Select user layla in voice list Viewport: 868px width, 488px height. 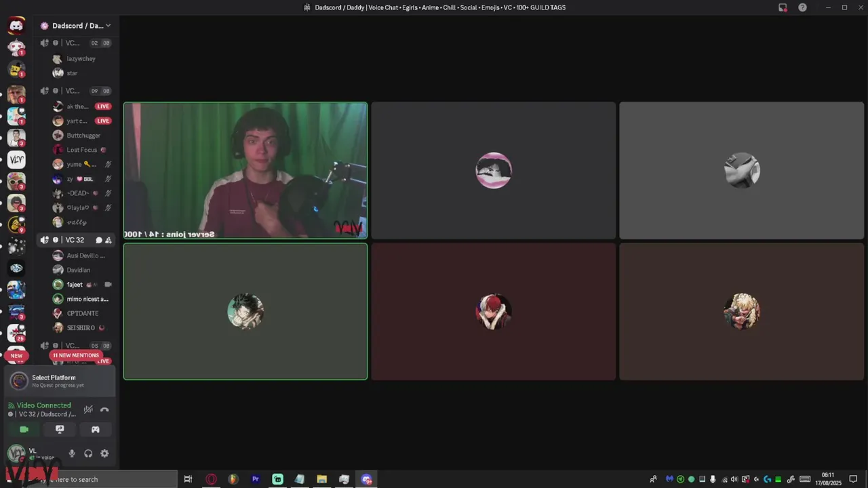(81, 207)
